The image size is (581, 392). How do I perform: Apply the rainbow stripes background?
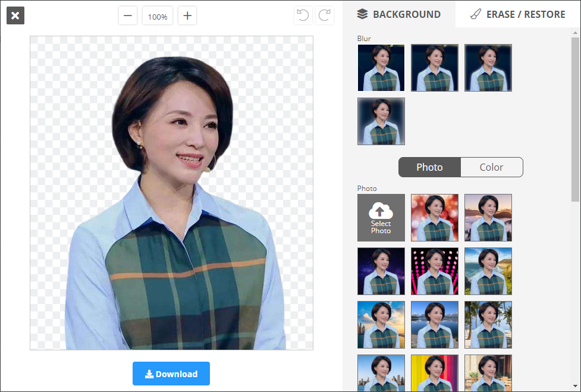tap(435, 373)
